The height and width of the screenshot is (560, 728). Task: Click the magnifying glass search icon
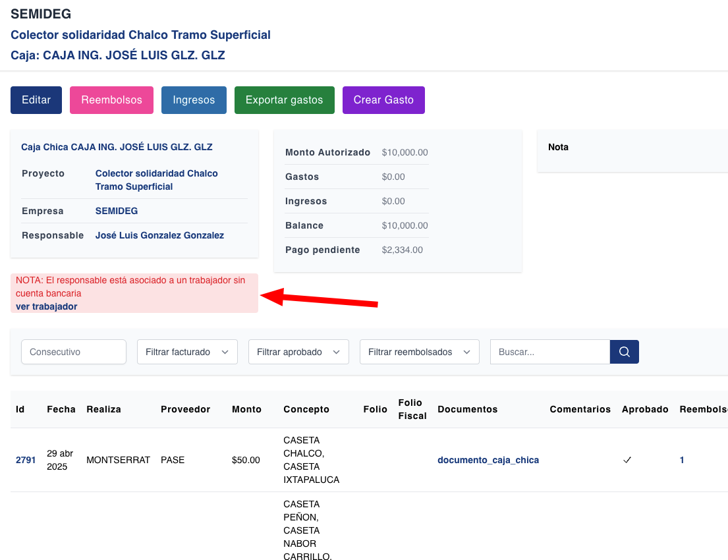coord(624,352)
